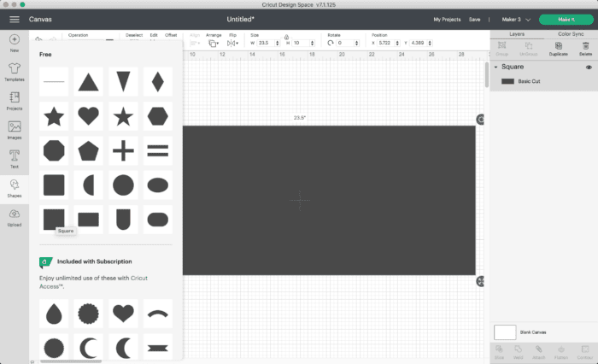Click the width W size input field
598x364 pixels.
[x=264, y=43]
